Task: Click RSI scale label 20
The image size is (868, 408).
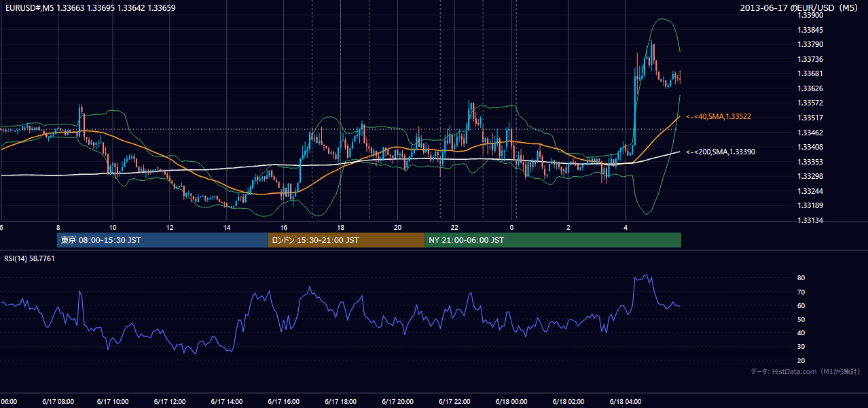Action: 801,360
